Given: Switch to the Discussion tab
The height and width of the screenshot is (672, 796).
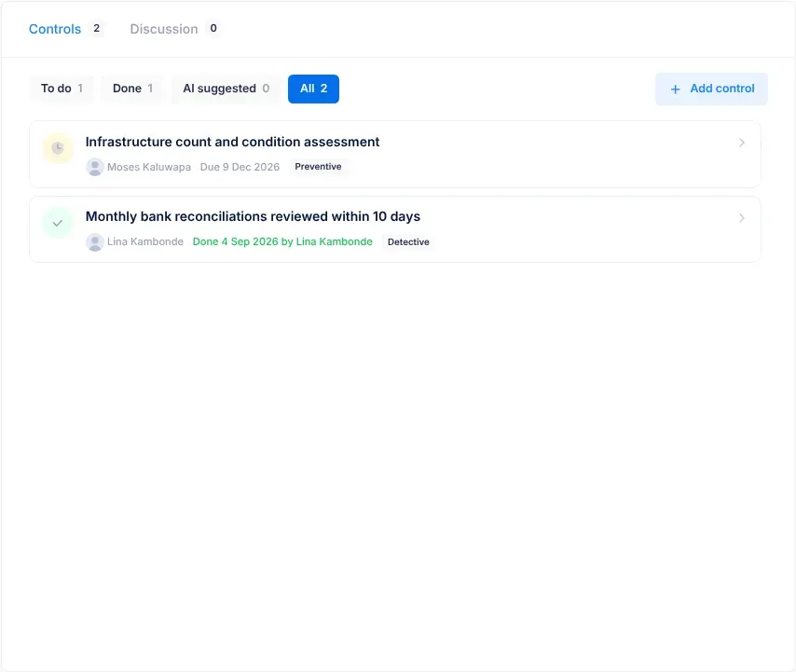Looking at the screenshot, I should (x=164, y=29).
